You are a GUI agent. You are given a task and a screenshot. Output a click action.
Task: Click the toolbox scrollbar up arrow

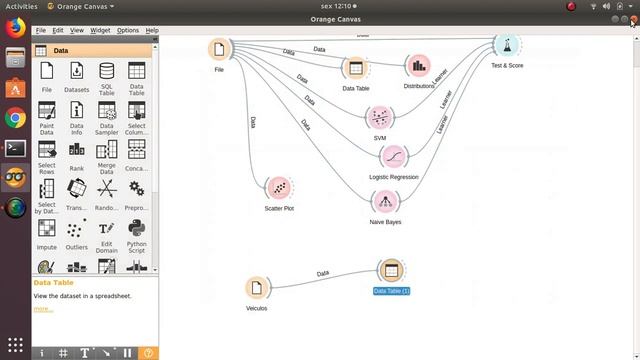point(155,47)
